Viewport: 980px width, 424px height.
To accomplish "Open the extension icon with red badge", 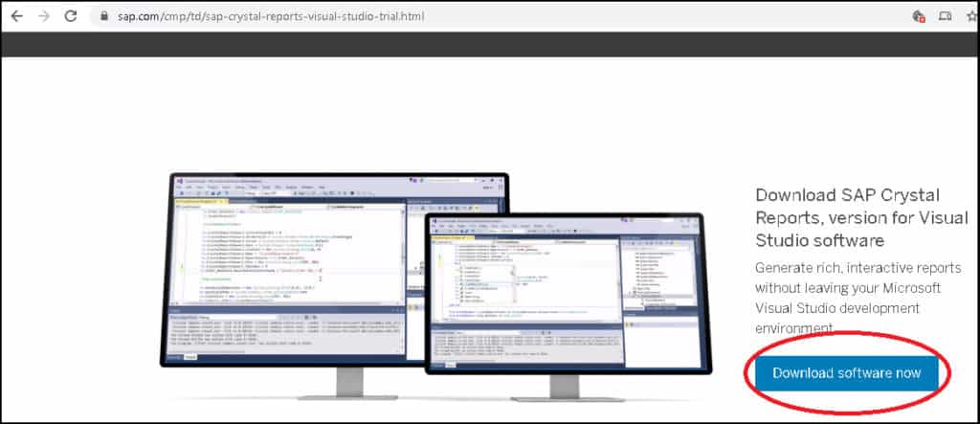I will point(918,16).
